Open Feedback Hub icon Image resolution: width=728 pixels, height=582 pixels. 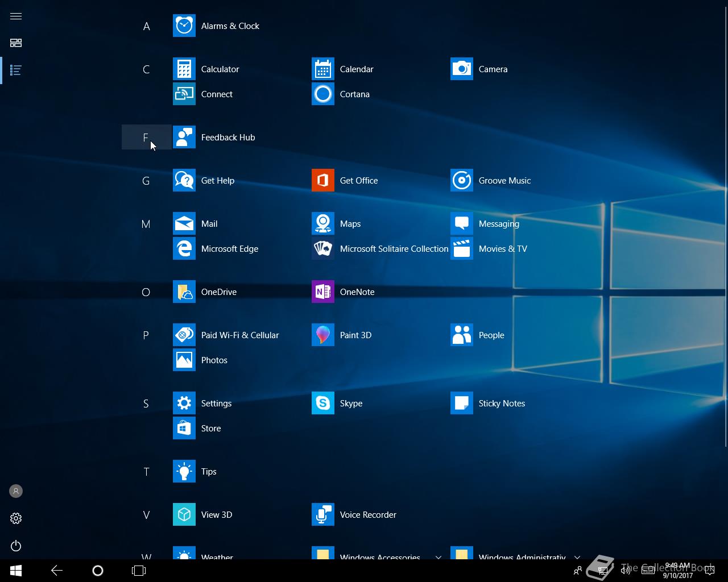pos(184,138)
